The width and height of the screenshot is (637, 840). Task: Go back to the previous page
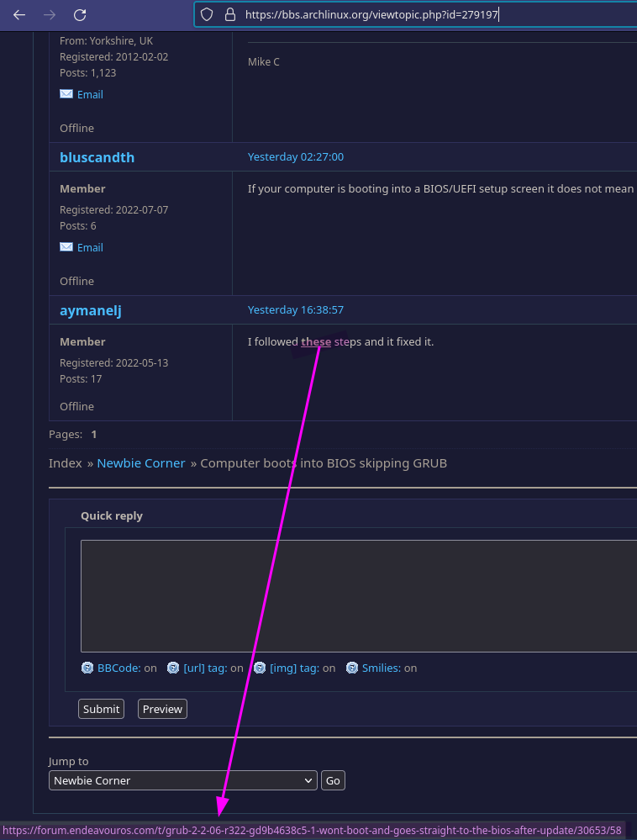click(19, 15)
